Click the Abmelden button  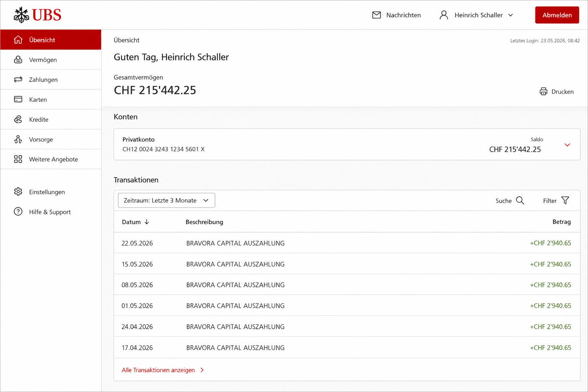(x=557, y=15)
